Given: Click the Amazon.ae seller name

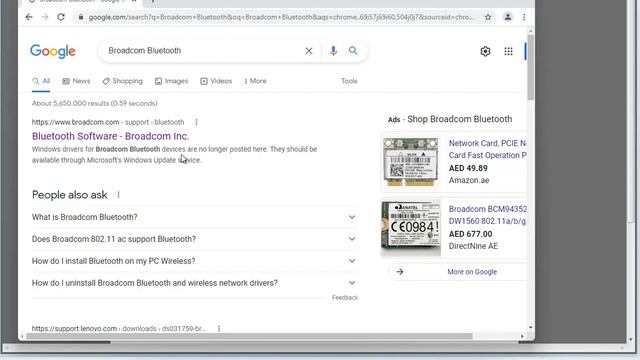Looking at the screenshot, I should 469,180.
